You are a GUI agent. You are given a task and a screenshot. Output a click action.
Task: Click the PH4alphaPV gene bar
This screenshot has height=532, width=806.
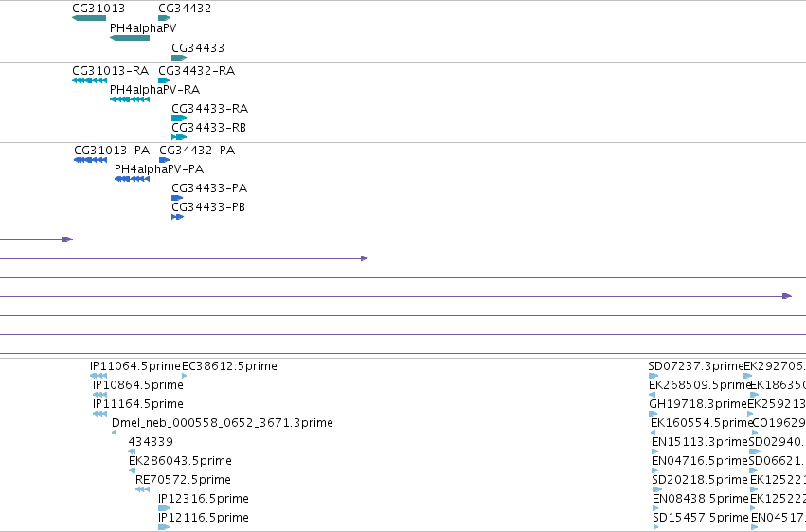click(130, 38)
